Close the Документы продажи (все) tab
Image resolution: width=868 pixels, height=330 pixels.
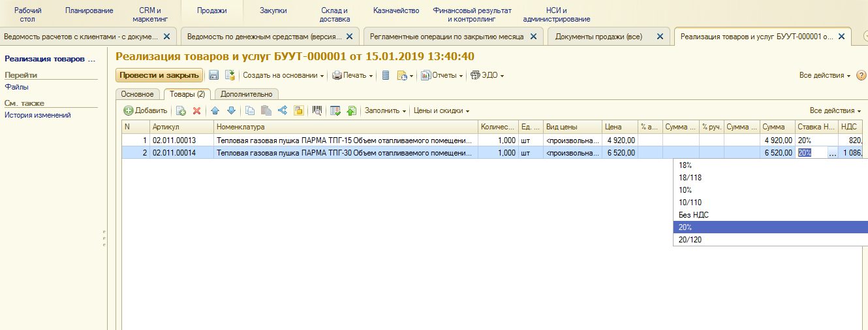tap(660, 37)
